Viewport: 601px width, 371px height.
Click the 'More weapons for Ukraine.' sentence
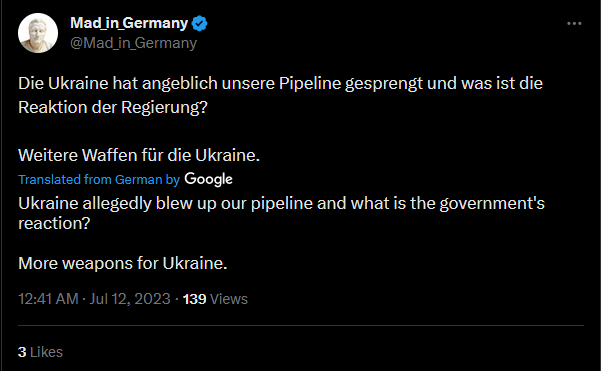[123, 263]
